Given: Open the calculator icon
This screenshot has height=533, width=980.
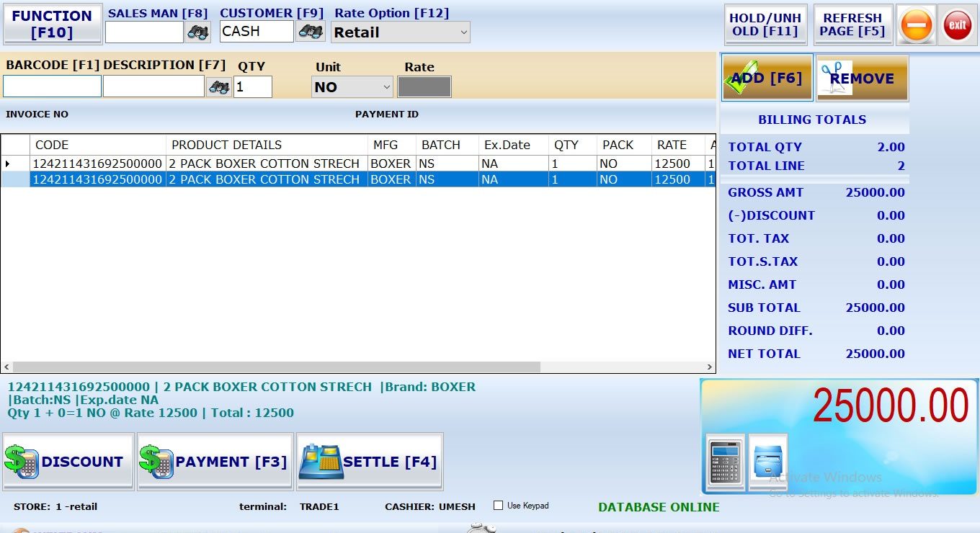Looking at the screenshot, I should 724,461.
